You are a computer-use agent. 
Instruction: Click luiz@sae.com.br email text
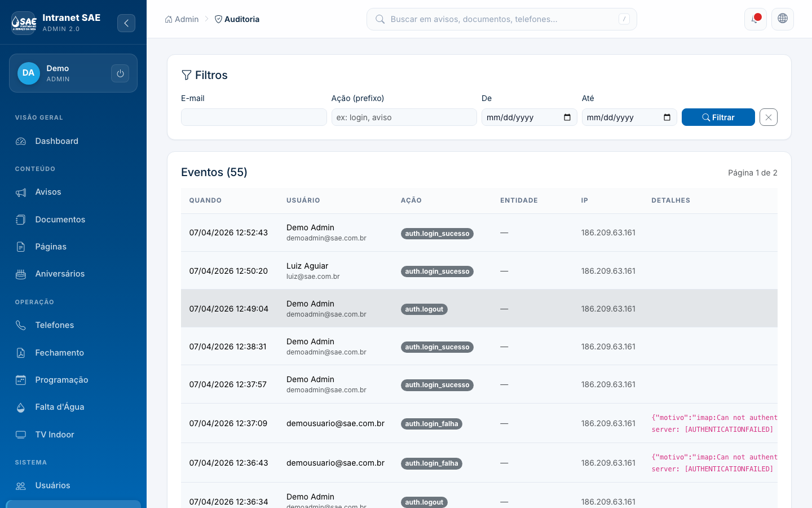313,277
